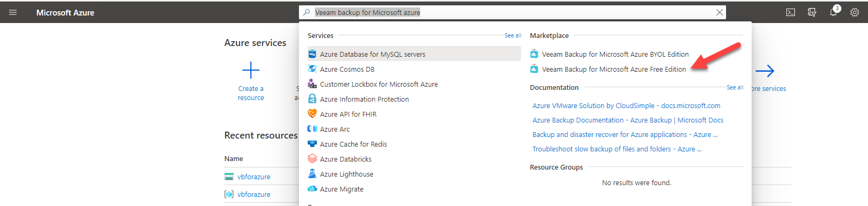Image resolution: width=868 pixels, height=206 pixels.
Task: Clear the search box with X
Action: (720, 12)
